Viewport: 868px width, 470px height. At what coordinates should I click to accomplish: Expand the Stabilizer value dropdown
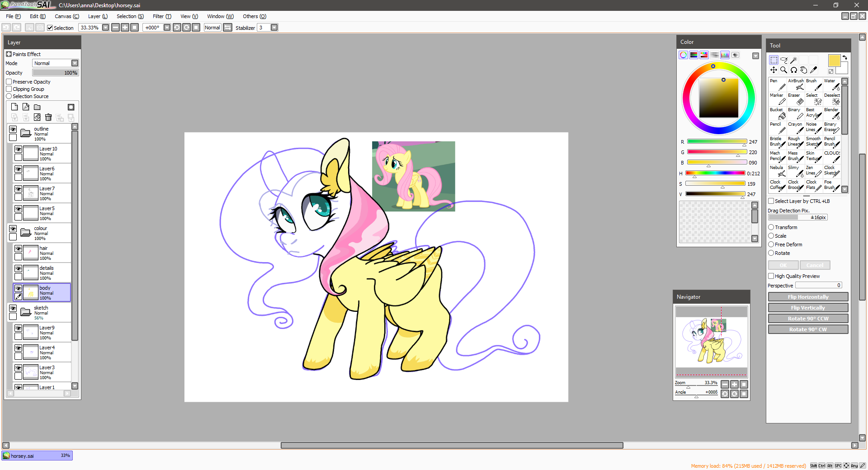pyautogui.click(x=274, y=28)
